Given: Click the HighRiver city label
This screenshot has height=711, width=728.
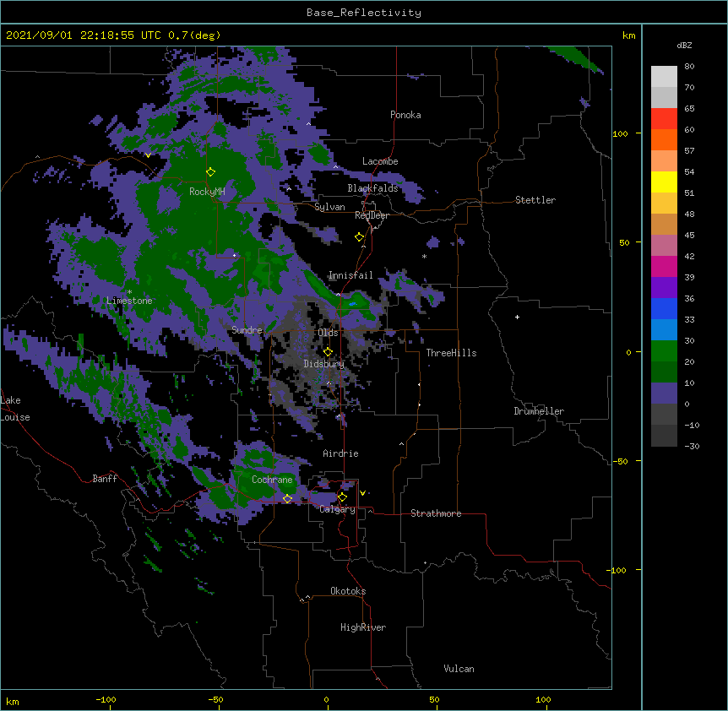Looking at the screenshot, I should tap(363, 627).
